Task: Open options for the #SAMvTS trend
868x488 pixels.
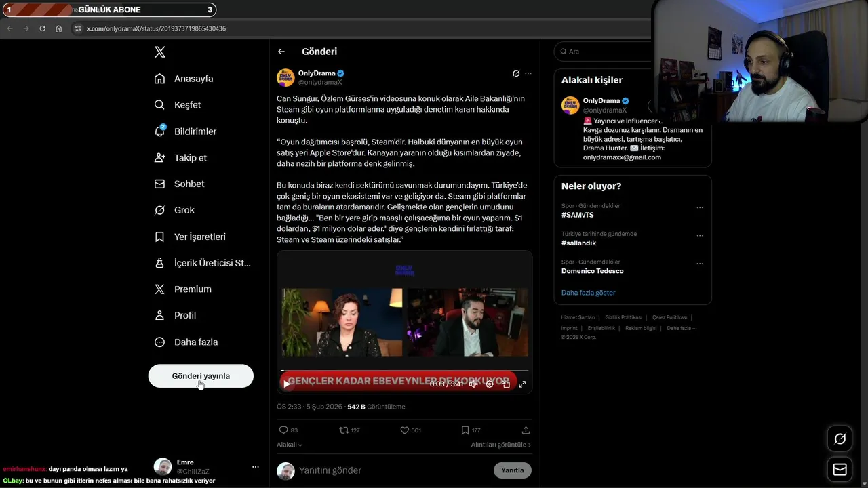Action: click(700, 207)
